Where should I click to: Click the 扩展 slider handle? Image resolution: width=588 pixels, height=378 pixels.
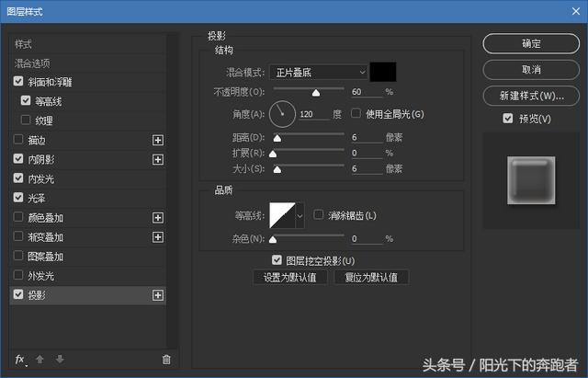(x=273, y=154)
